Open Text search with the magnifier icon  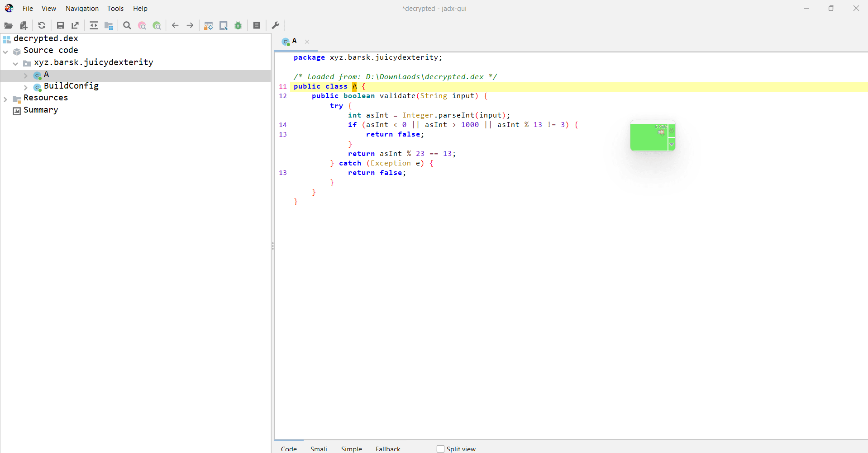pyautogui.click(x=127, y=26)
